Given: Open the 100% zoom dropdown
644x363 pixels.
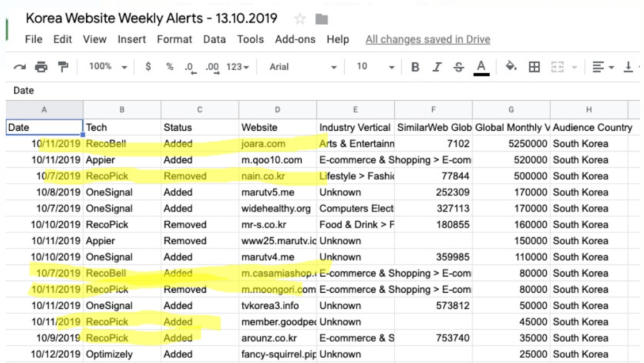Looking at the screenshot, I should click(108, 67).
